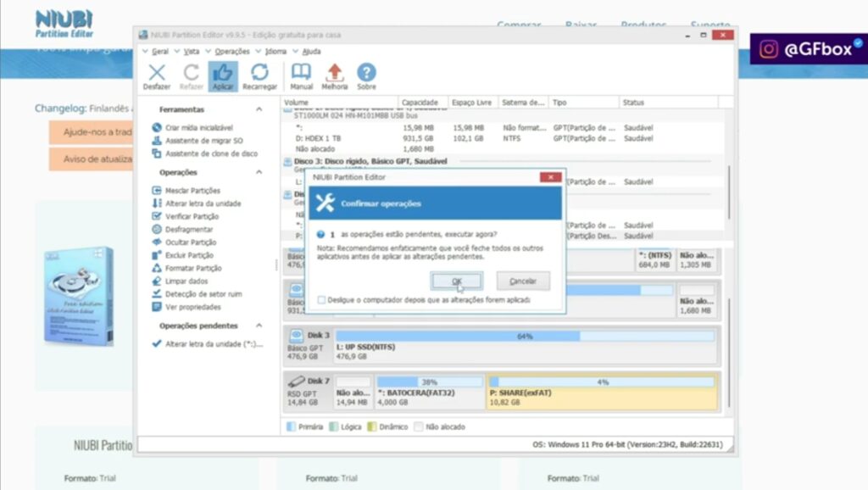Click the Lógica legend color swatch

333,427
